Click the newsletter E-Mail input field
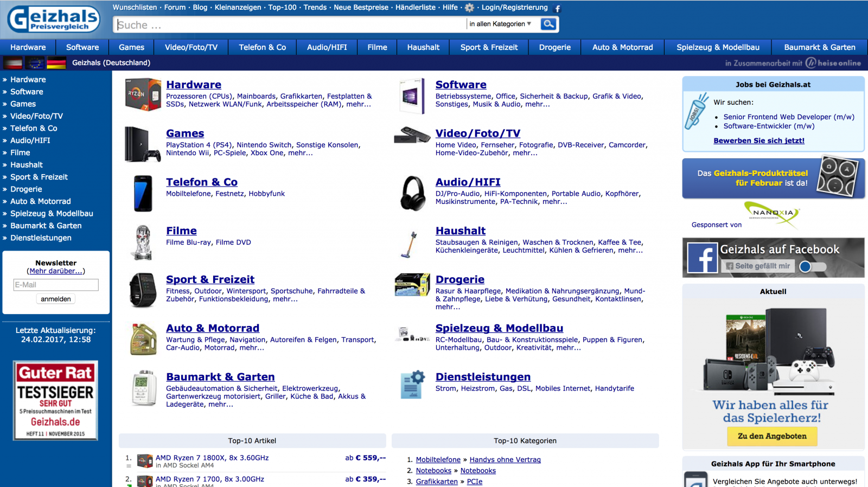 click(x=56, y=285)
